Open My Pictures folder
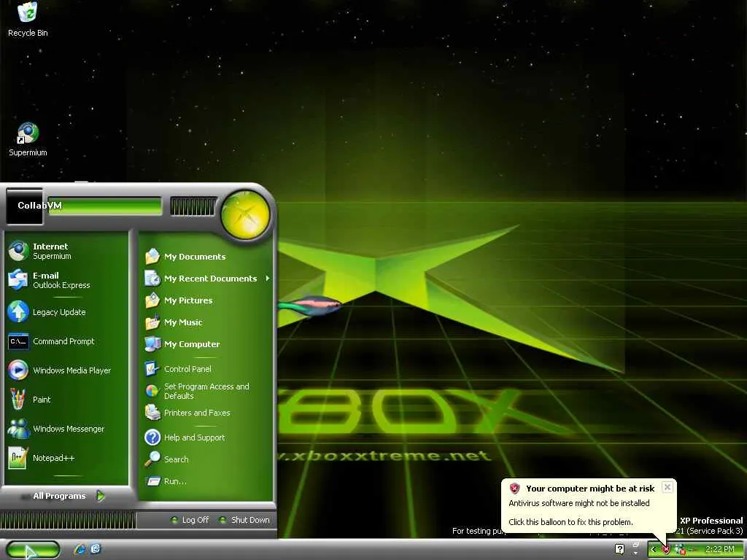 point(206,300)
